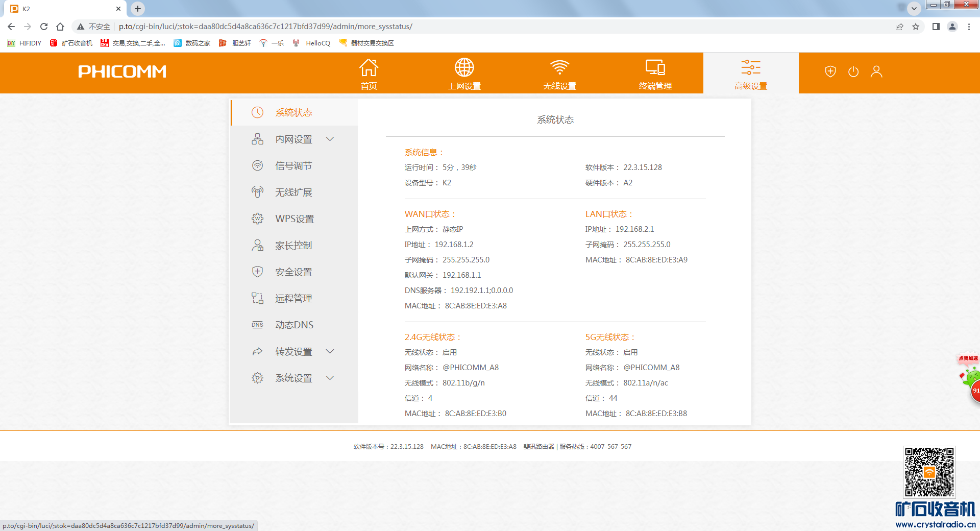Click the 不安全 site security warning
Screen dimensions: 980x531
pyautogui.click(x=93, y=27)
